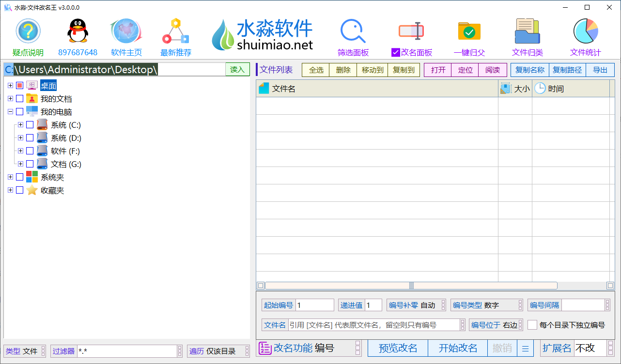621x364 pixels.
Task: Select the 系统 (C:) drive icon
Action: 42,125
